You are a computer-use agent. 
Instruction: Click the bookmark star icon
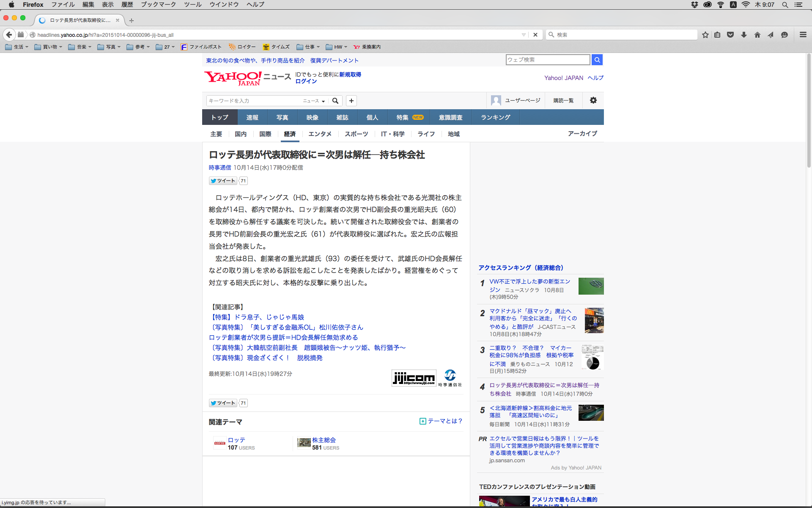coord(705,35)
